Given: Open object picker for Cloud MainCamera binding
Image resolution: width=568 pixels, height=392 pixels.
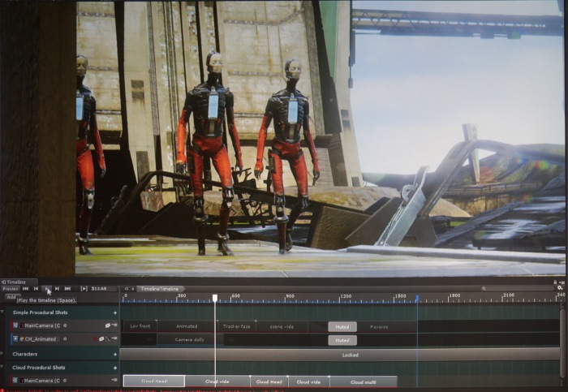Looking at the screenshot, I should [x=65, y=381].
